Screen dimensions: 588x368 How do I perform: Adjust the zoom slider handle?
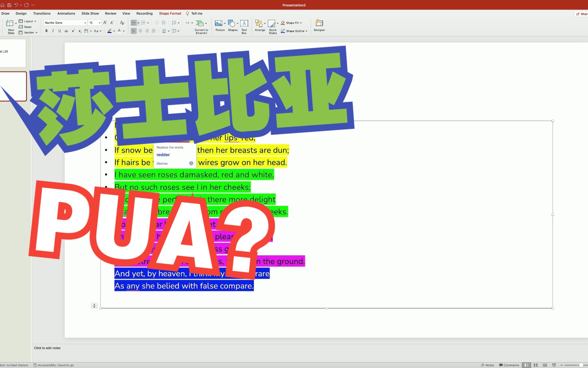point(581,365)
